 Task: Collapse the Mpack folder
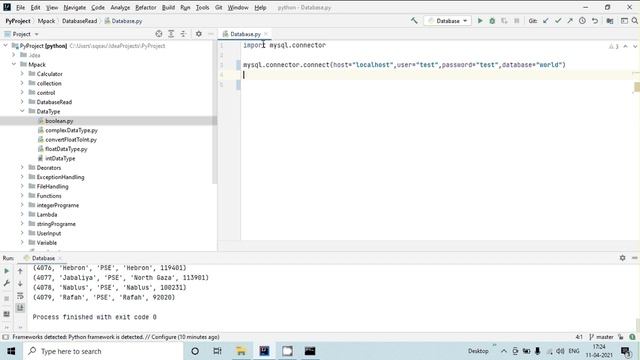[x=14, y=64]
